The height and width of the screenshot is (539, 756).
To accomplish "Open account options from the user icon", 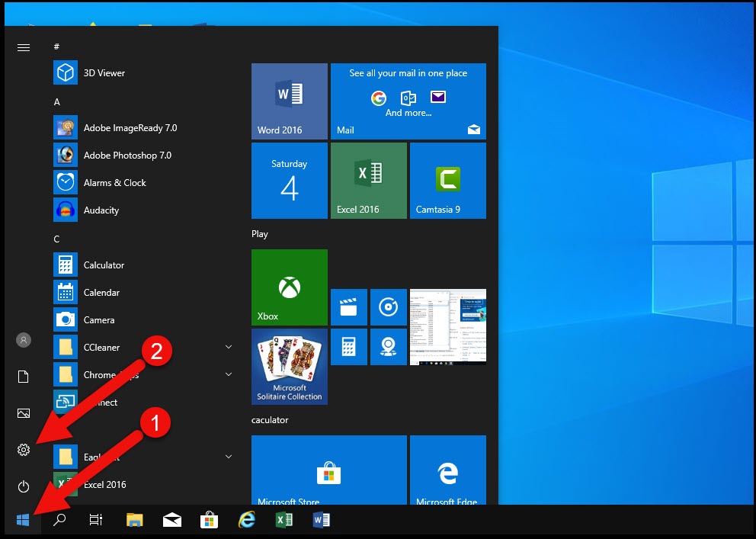I will [23, 340].
